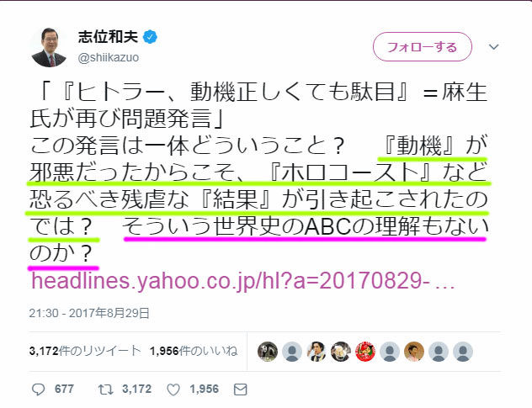This screenshot has height=408, width=532.
Task: Open the 志位和夫 display name
Action: click(x=109, y=37)
